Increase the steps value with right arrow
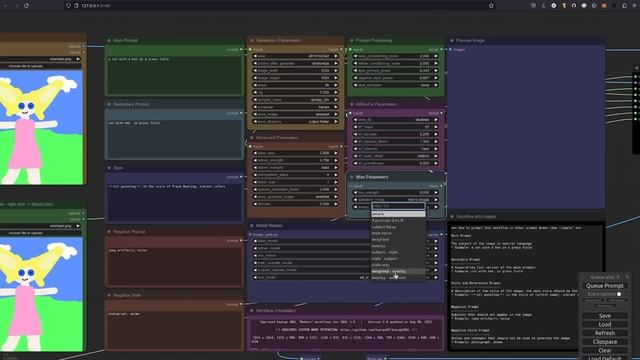This screenshot has width=640, height=360. point(336,85)
